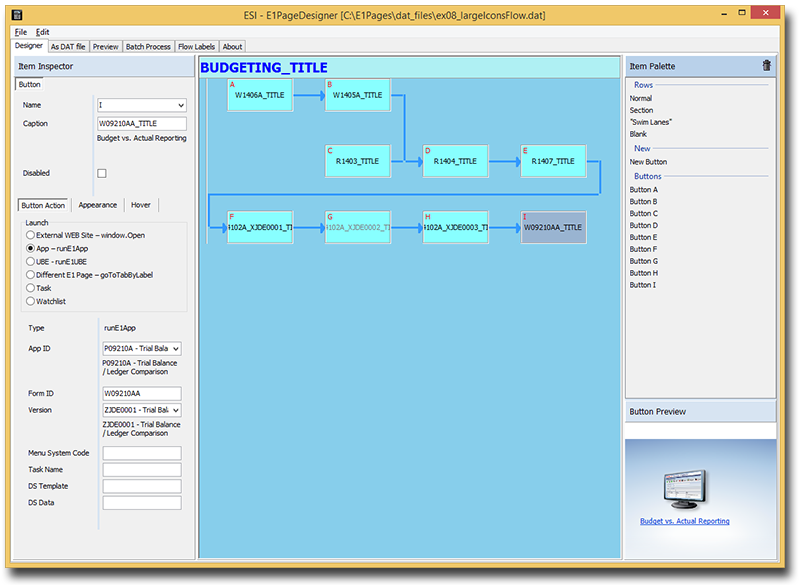The width and height of the screenshot is (800, 585).
Task: Select Button F in palette
Action: click(643, 249)
